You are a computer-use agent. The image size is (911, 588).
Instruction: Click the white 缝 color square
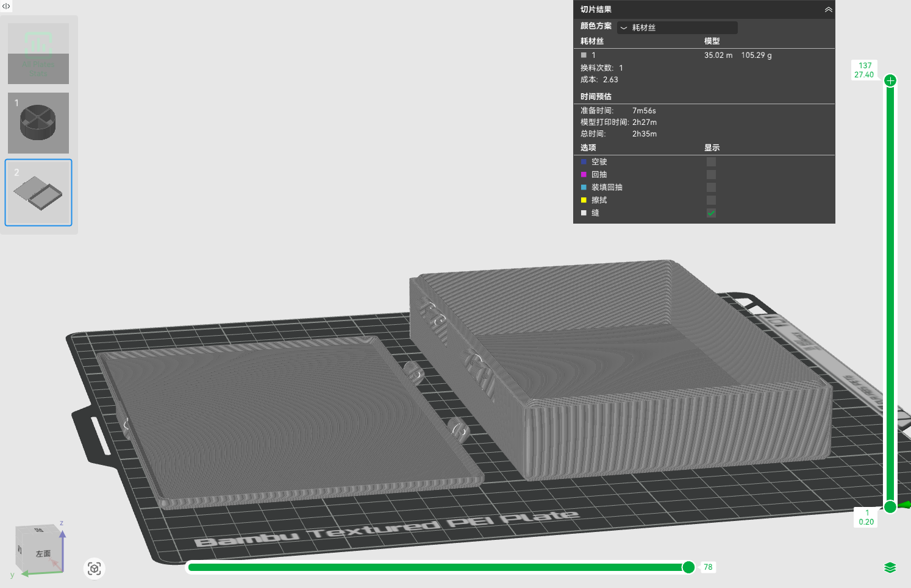click(x=584, y=213)
